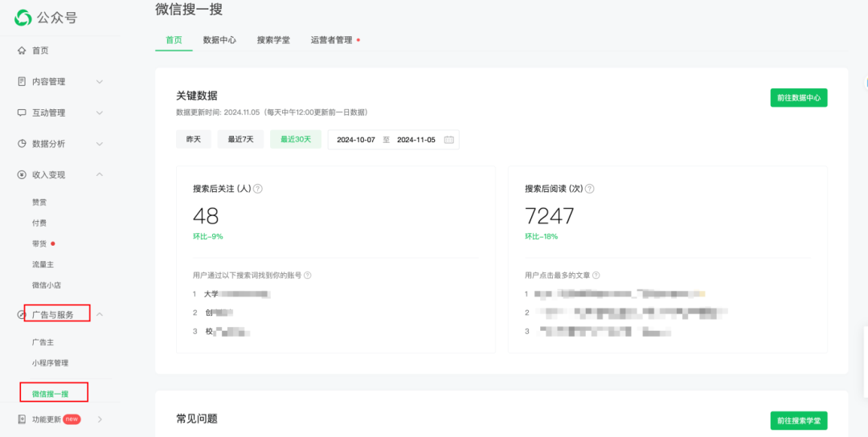This screenshot has width=868, height=437.
Task: Open the 运营者管理 tab
Action: (331, 40)
